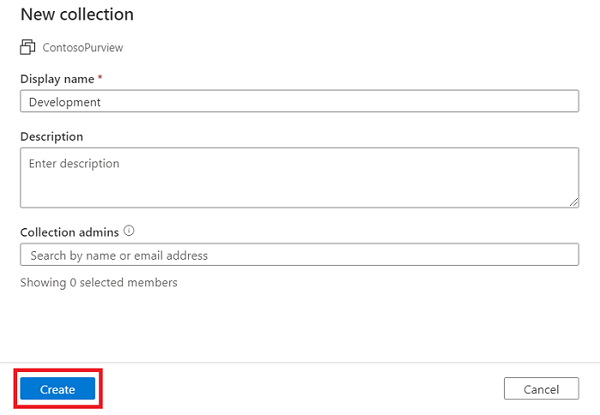Focus the Collection admins search box
Viewport: 600px width, 415px height.
(x=300, y=255)
